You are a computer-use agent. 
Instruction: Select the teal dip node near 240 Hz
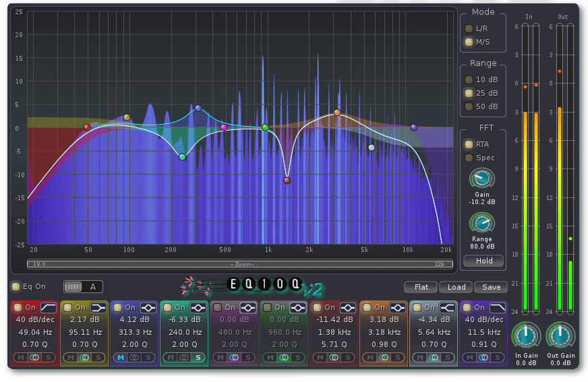point(182,157)
